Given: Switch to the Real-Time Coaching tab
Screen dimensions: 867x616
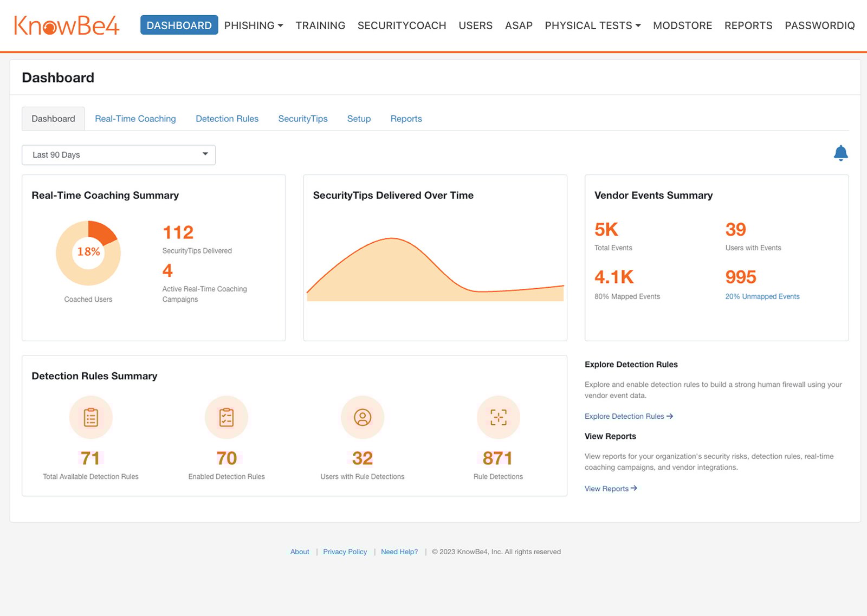Looking at the screenshot, I should [x=135, y=119].
